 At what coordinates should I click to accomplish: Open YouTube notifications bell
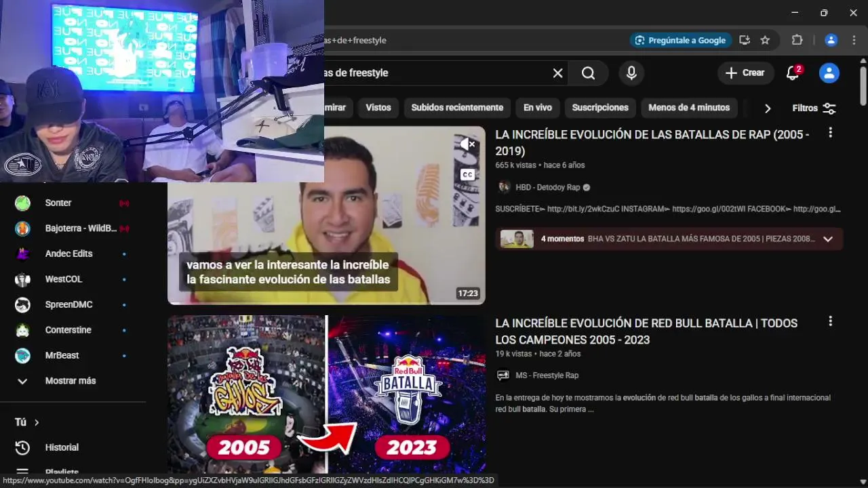click(793, 73)
